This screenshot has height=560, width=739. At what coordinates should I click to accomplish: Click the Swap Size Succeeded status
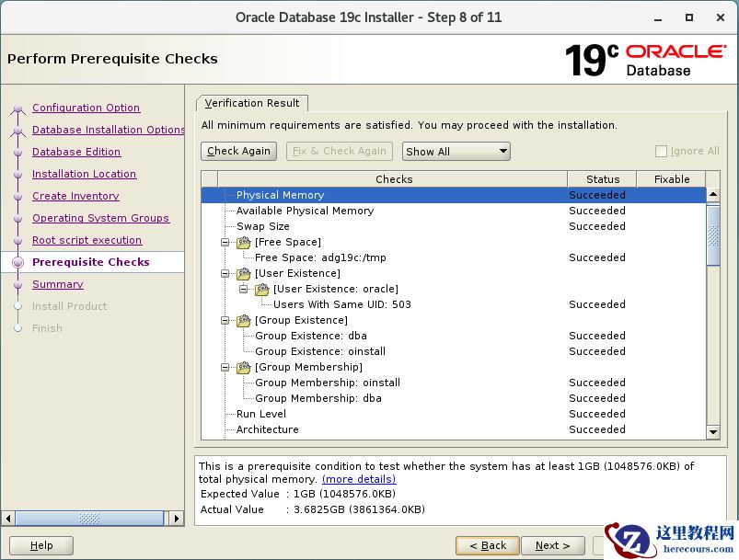click(597, 226)
